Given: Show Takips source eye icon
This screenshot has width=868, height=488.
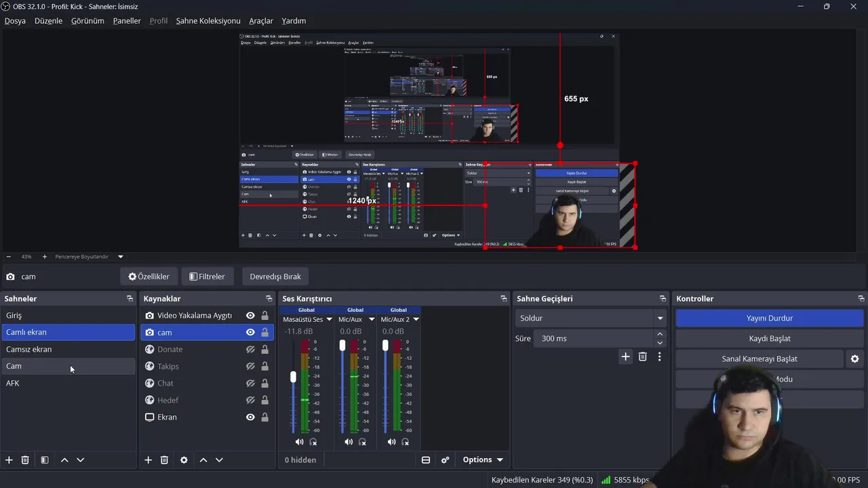Looking at the screenshot, I should click(250, 366).
